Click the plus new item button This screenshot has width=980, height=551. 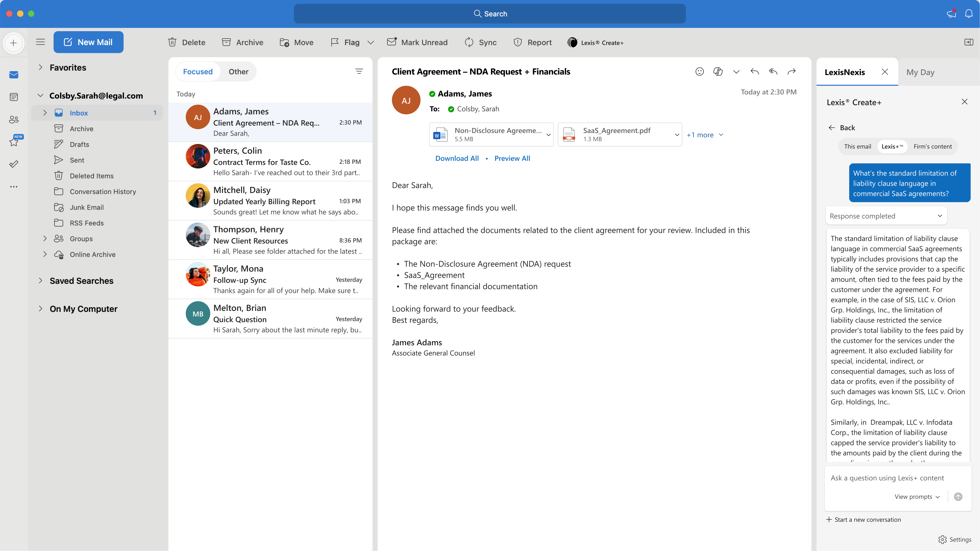[x=14, y=43]
